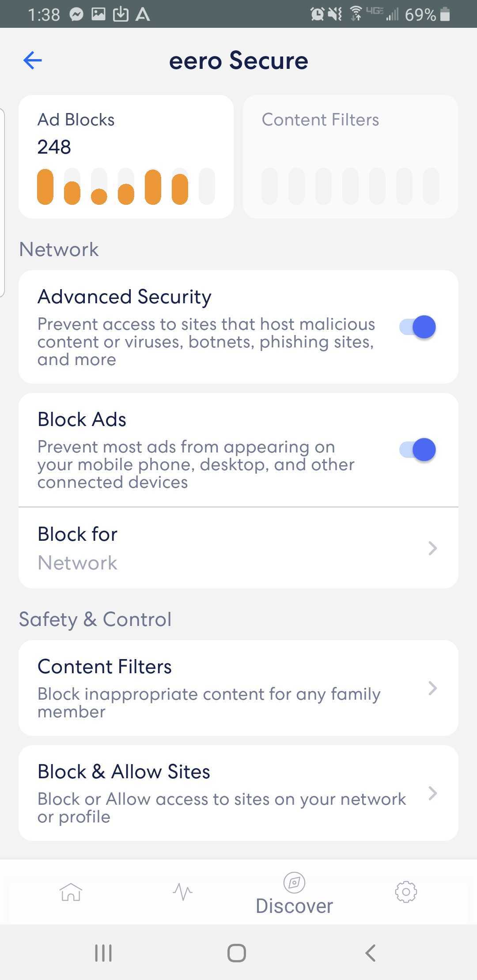Expand the Block & Allow Sites chevron

point(432,793)
